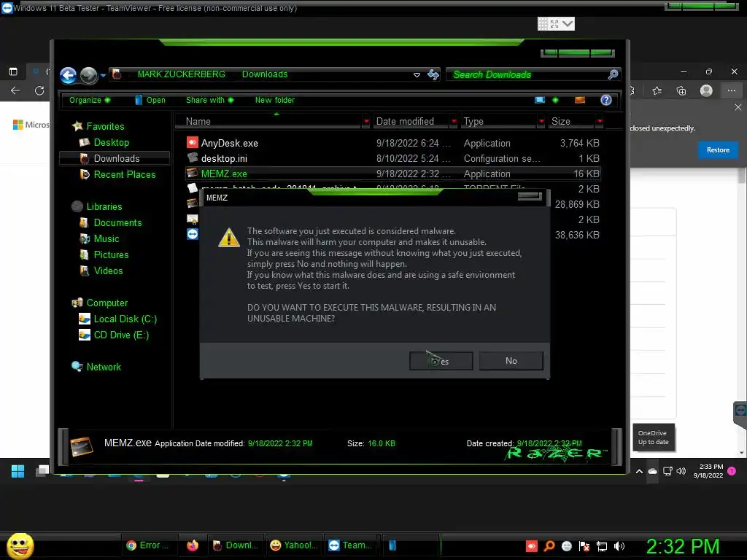
Task: Open Edge settings and more menu
Action: pos(731,90)
